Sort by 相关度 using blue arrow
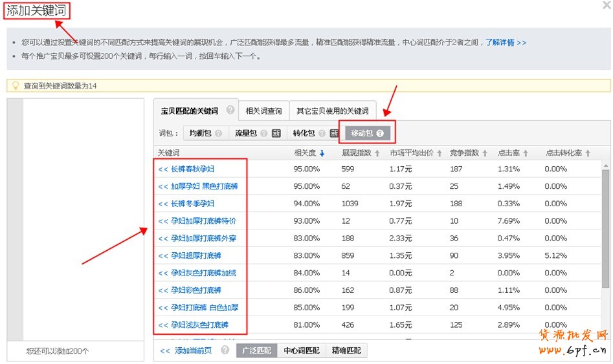This screenshot has height=364, width=613. [322, 153]
